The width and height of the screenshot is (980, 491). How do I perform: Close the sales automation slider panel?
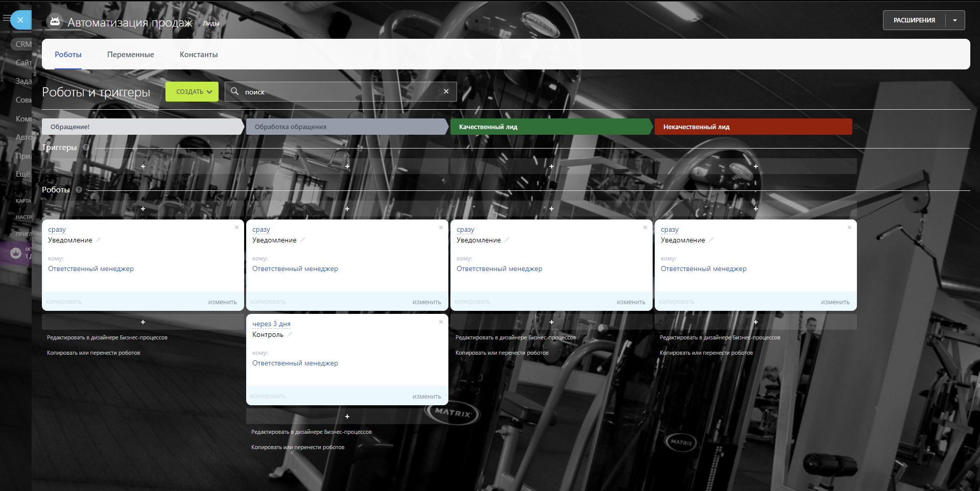[20, 20]
